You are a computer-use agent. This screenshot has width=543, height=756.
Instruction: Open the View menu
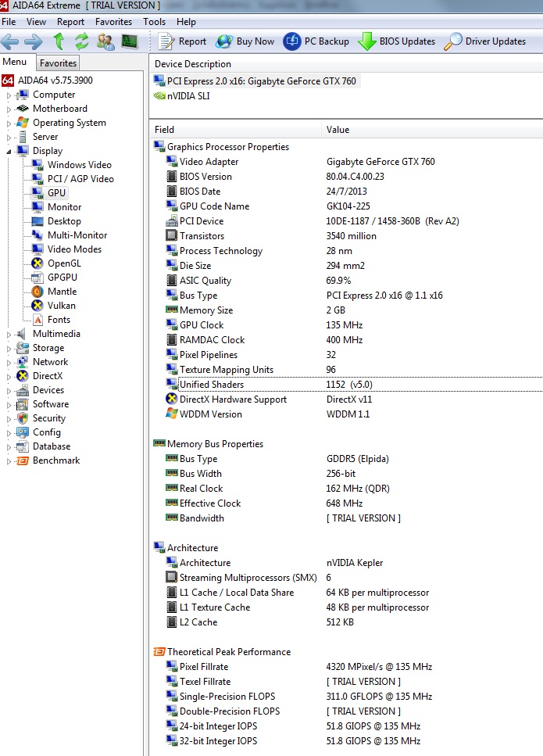click(36, 22)
